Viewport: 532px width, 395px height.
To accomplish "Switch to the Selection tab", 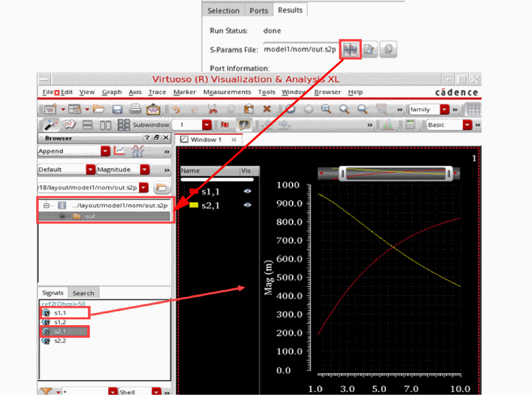I will [x=223, y=11].
